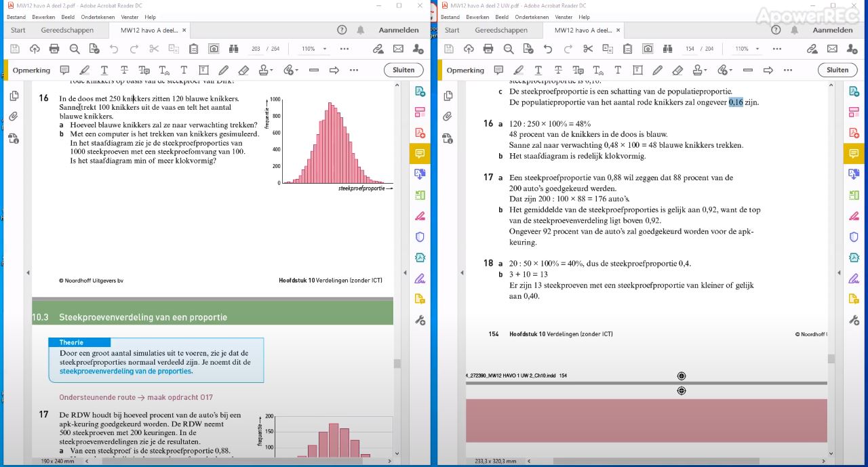Select arrow drawing tool in deel 2 UW window
Image resolution: width=868 pixels, height=467 pixels.
point(768,70)
